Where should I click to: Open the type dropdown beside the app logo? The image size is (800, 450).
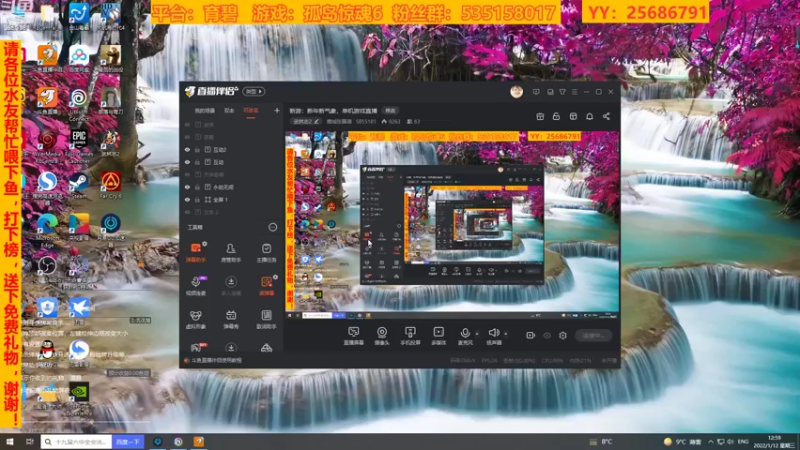click(x=254, y=92)
